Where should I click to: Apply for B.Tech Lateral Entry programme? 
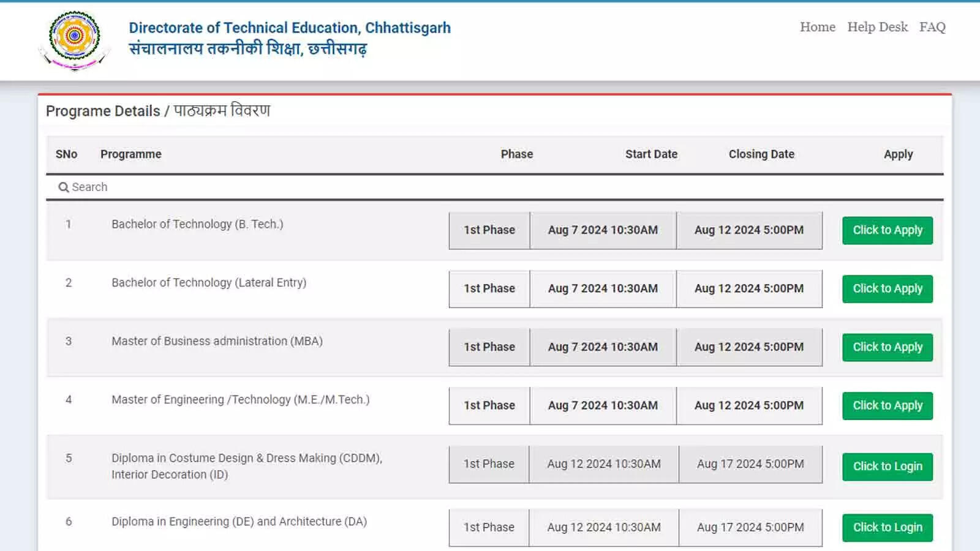point(887,288)
